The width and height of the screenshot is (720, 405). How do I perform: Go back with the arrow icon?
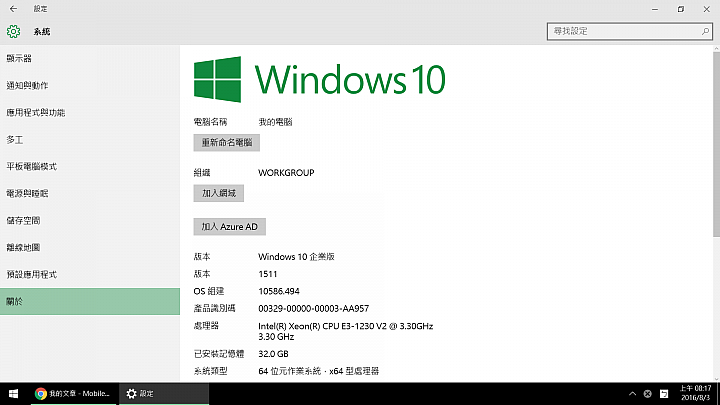click(x=13, y=9)
